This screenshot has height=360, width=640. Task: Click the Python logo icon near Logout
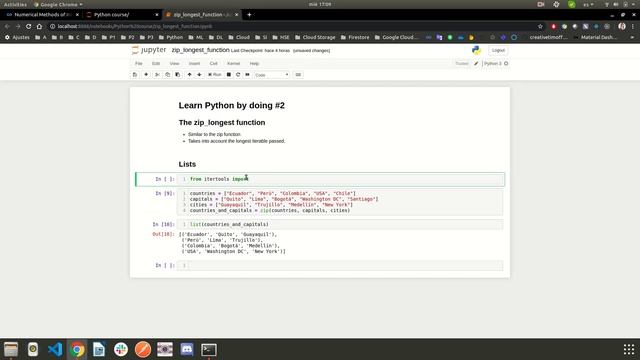point(476,50)
